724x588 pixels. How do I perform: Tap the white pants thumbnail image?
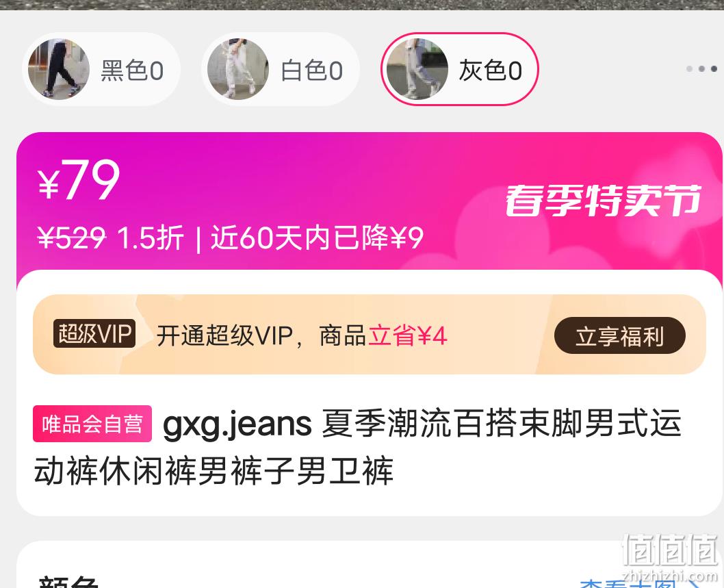click(x=237, y=69)
